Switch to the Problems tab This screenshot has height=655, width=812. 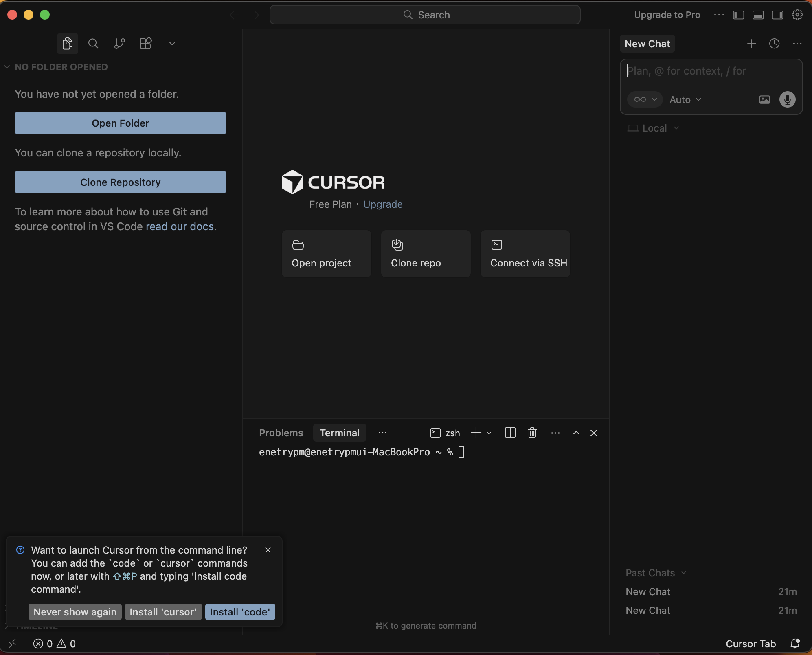[x=281, y=433]
